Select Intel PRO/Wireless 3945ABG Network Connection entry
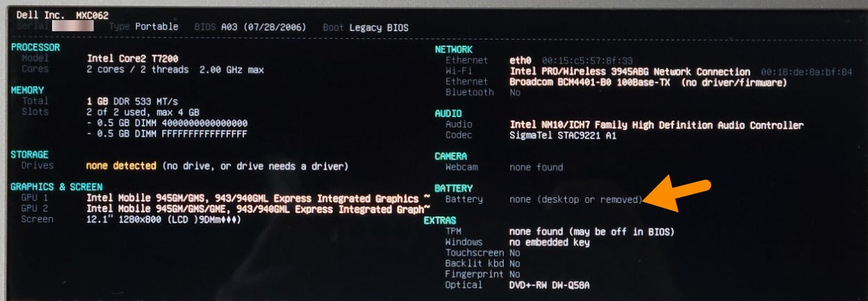The height and width of the screenshot is (301, 868). click(630, 71)
